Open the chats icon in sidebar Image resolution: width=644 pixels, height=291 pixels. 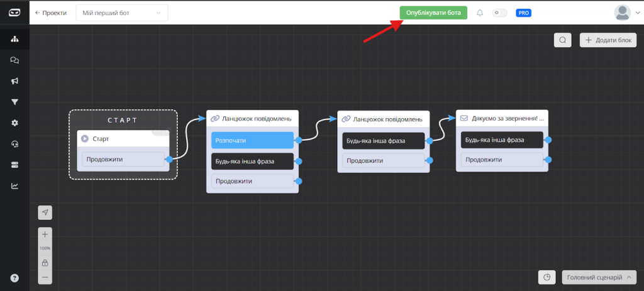(14, 60)
